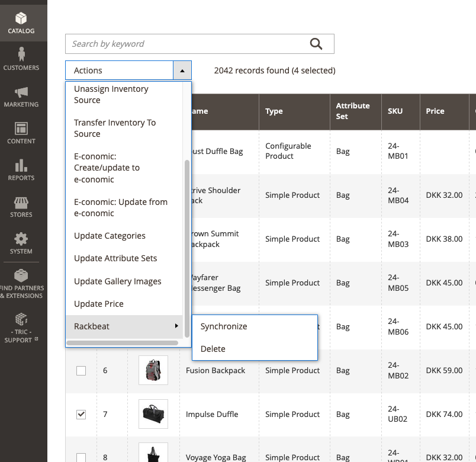This screenshot has height=462, width=476.
Task: Open System settings in the sidebar
Action: coord(21,243)
